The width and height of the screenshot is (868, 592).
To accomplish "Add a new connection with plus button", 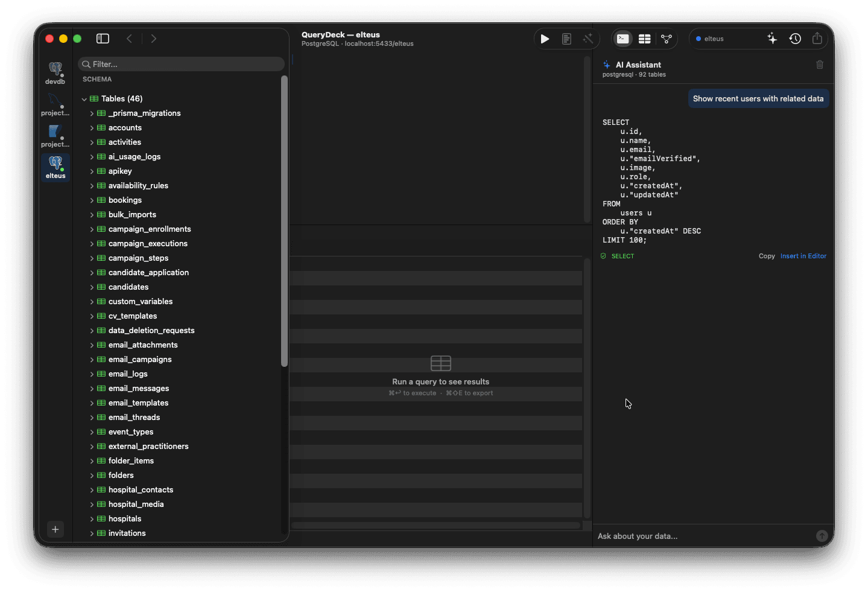I will pos(55,529).
